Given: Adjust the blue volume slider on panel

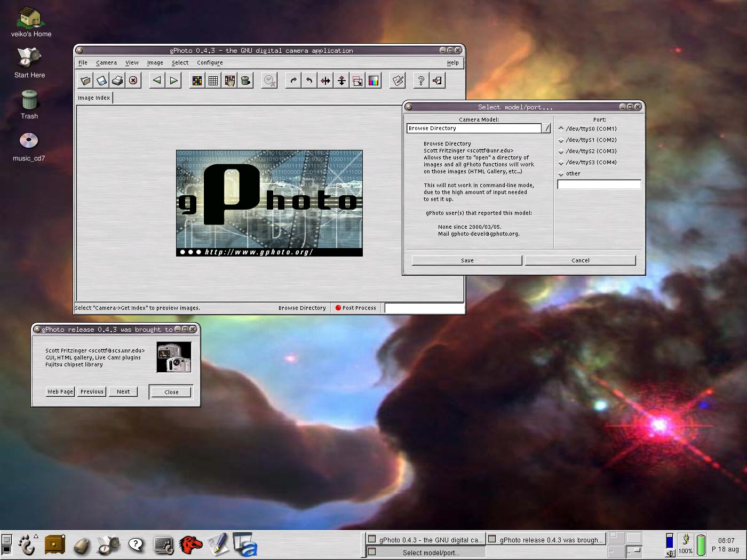Looking at the screenshot, I should pyautogui.click(x=670, y=540).
